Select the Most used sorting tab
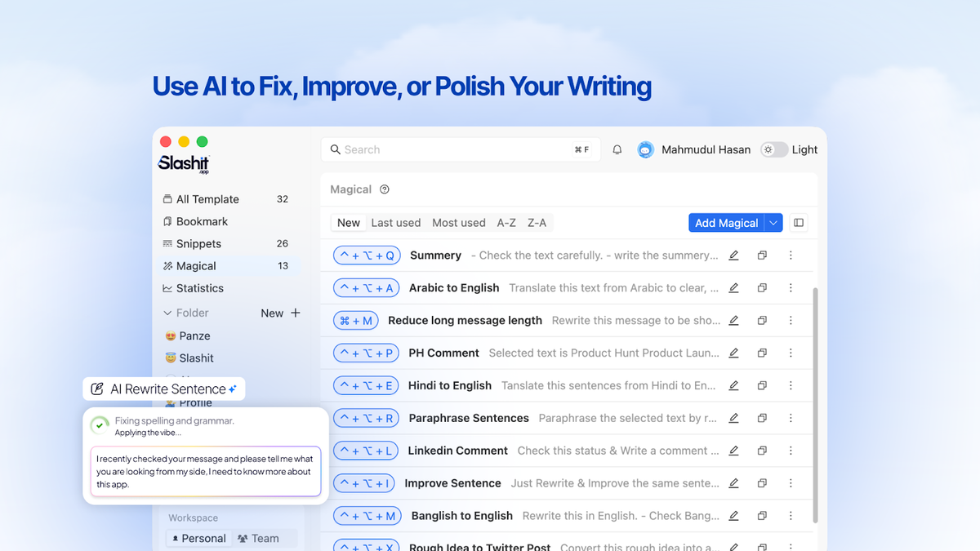 [459, 222]
